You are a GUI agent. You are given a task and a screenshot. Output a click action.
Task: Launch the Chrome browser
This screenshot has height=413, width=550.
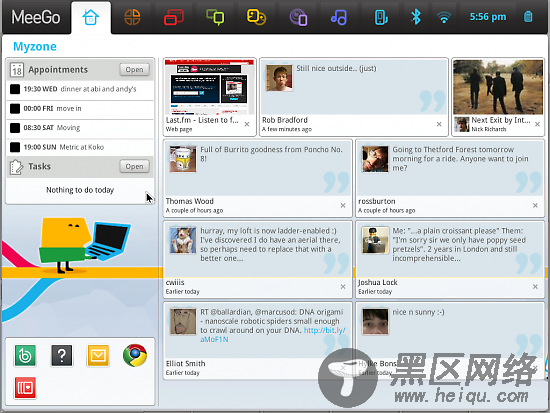point(135,356)
